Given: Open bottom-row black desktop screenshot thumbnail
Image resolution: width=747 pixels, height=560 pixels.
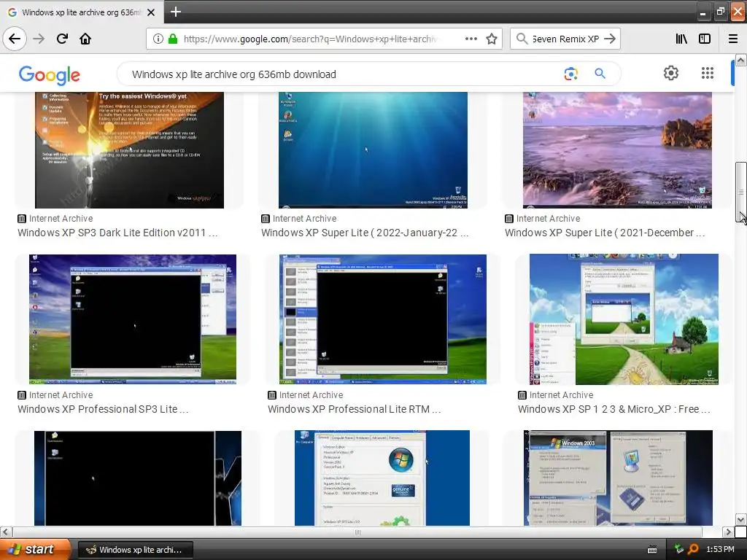Looking at the screenshot, I should 138,478.
